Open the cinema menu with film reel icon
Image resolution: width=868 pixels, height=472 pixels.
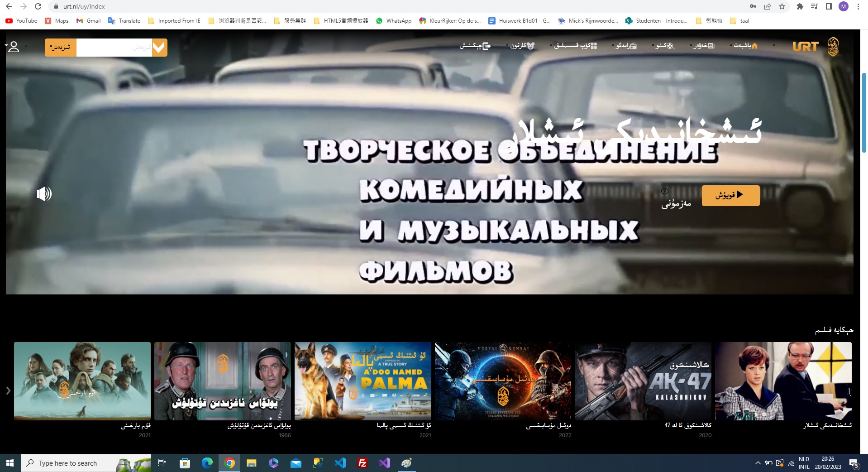point(664,46)
